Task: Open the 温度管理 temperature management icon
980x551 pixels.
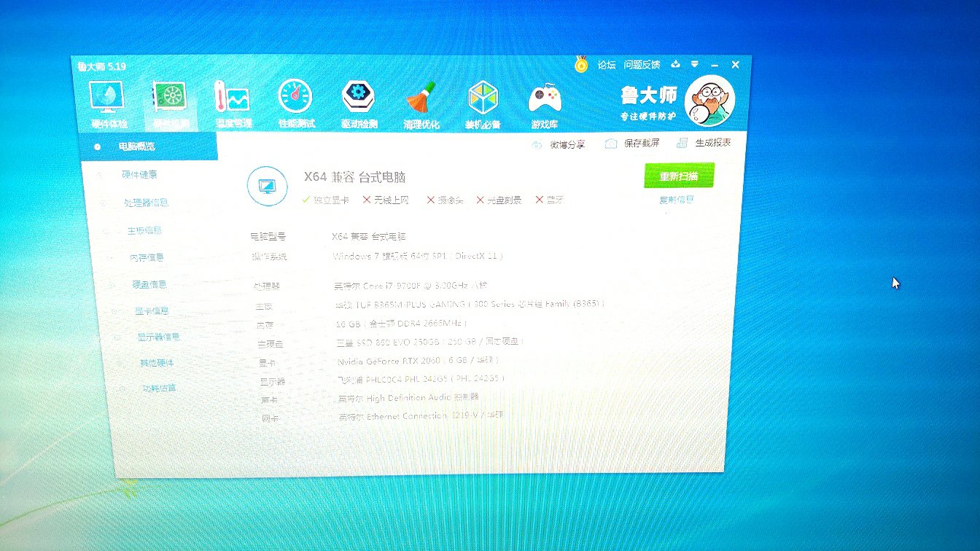Action: pyautogui.click(x=233, y=103)
